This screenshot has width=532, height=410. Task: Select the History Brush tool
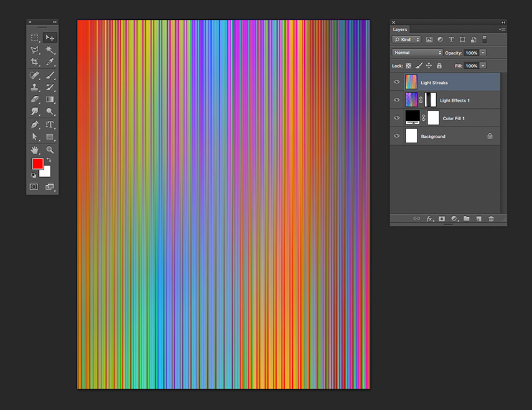(x=50, y=87)
